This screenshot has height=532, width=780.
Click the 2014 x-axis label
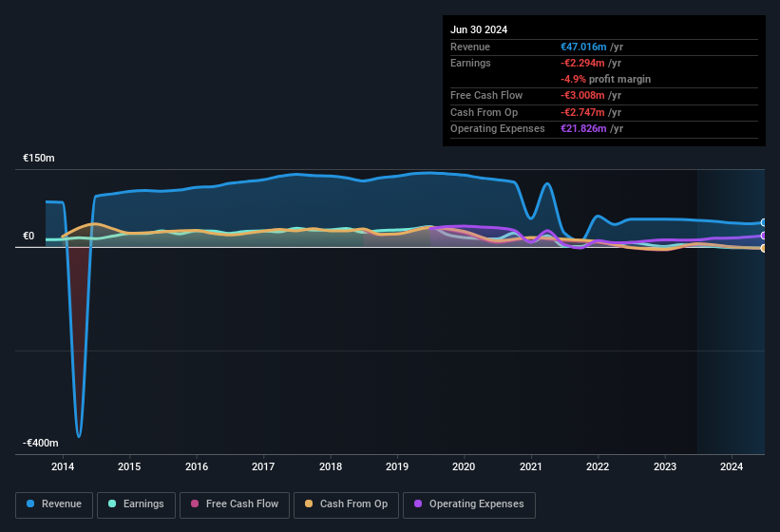pyautogui.click(x=63, y=466)
